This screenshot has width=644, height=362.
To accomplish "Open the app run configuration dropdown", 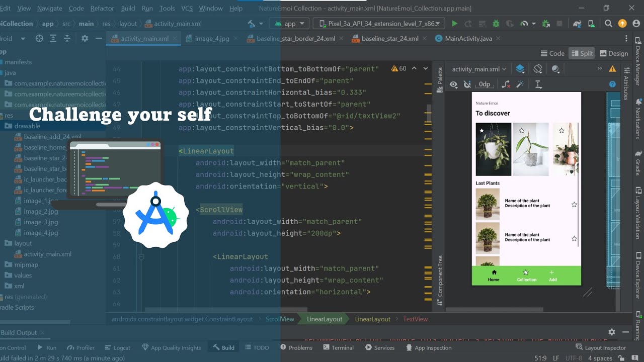I will pyautogui.click(x=289, y=24).
